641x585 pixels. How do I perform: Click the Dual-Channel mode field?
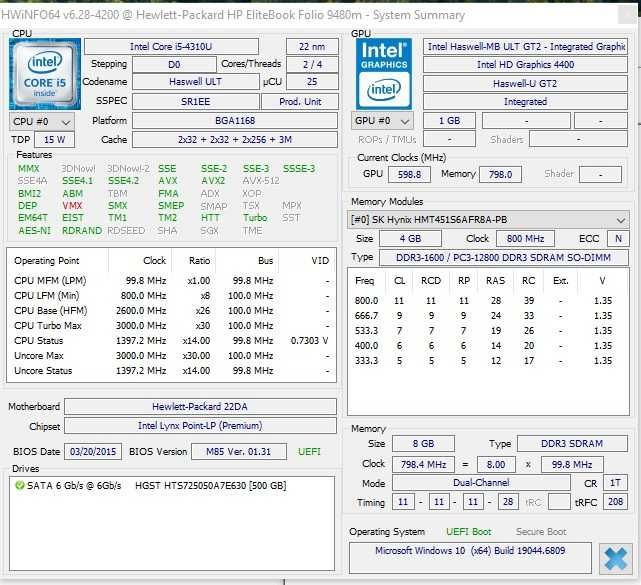click(x=481, y=483)
